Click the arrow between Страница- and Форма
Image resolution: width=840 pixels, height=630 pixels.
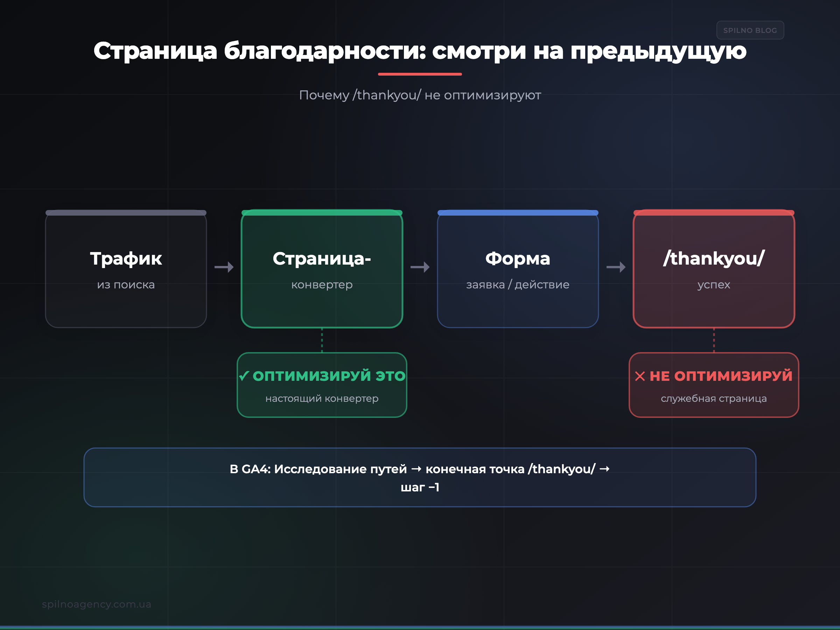click(420, 267)
